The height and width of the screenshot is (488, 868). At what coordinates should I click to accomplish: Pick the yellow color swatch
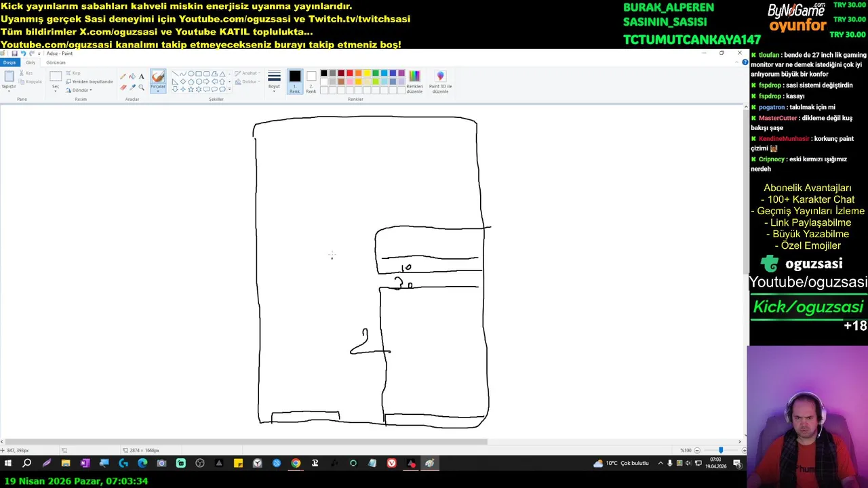point(367,73)
